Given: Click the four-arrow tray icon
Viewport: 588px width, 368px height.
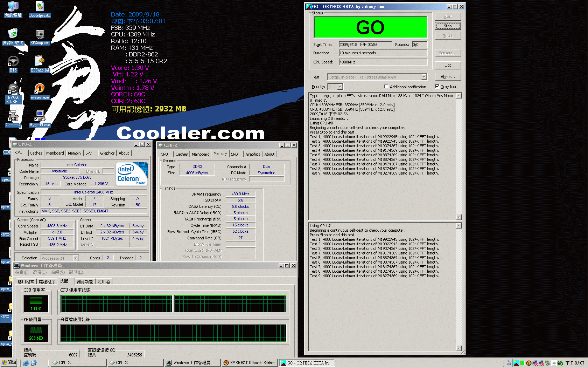Looking at the screenshot, I should coord(554,363).
